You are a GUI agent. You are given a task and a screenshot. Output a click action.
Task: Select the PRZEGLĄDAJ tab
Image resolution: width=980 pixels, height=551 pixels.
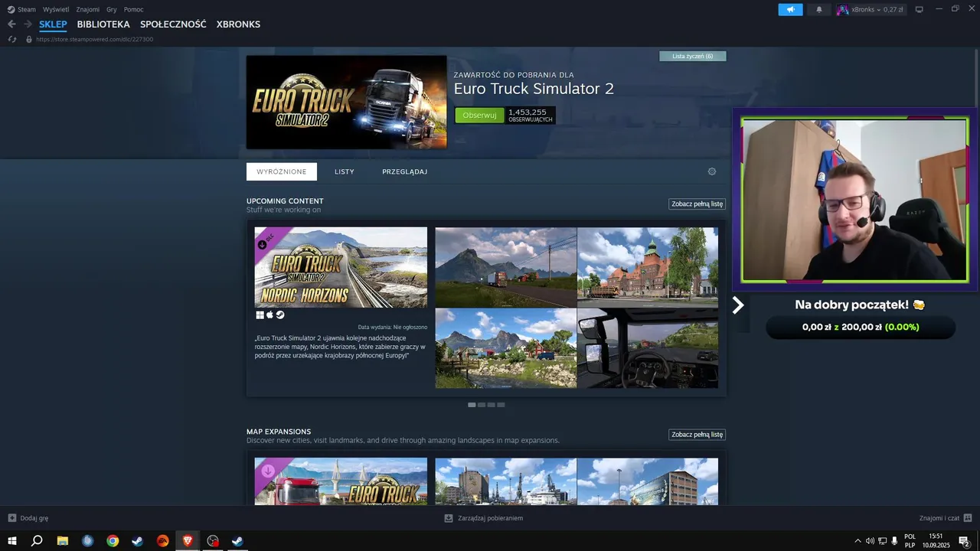[x=405, y=171]
